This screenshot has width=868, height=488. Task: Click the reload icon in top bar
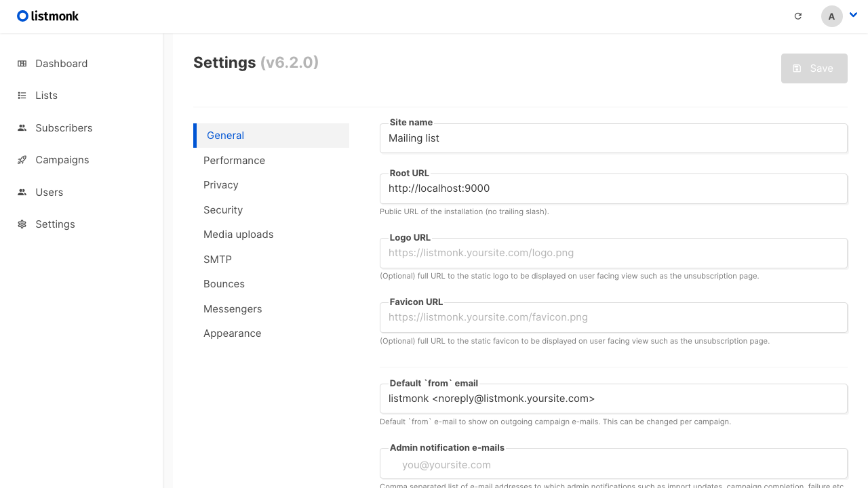[798, 16]
